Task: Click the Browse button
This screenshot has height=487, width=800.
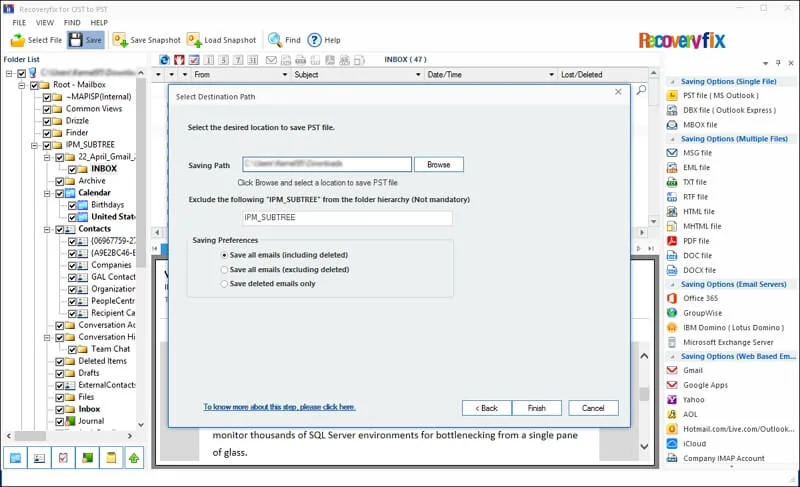Action: 439,165
